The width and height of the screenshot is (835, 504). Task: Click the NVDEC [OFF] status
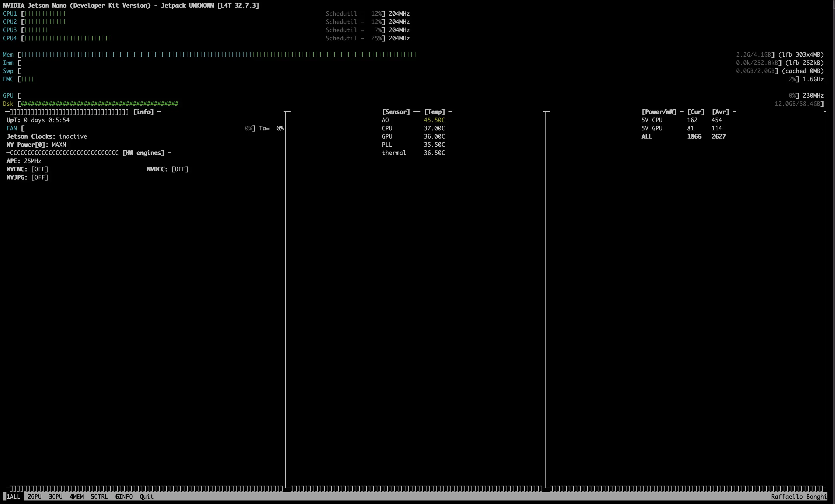click(x=168, y=169)
